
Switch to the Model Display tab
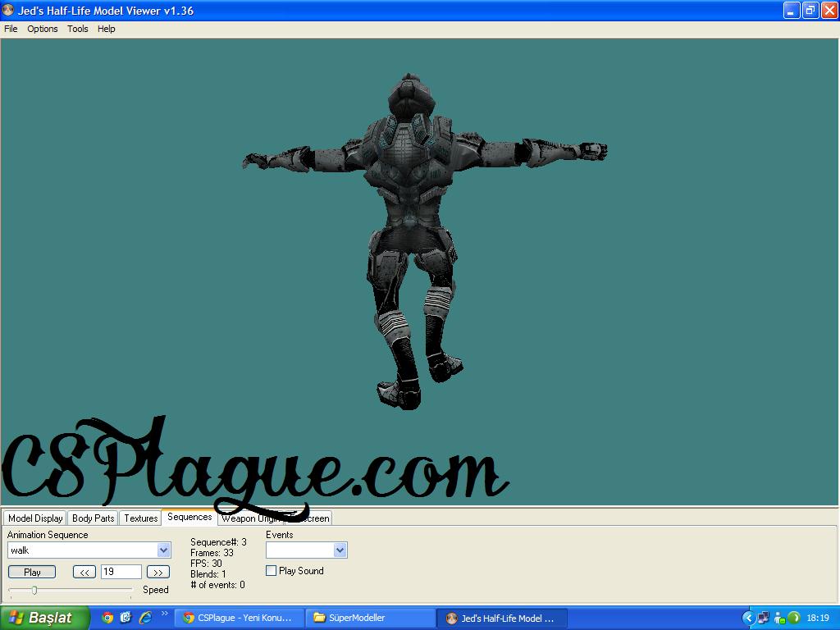[x=35, y=518]
